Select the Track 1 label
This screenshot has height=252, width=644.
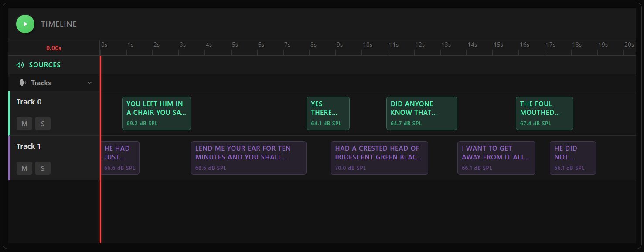pos(29,146)
